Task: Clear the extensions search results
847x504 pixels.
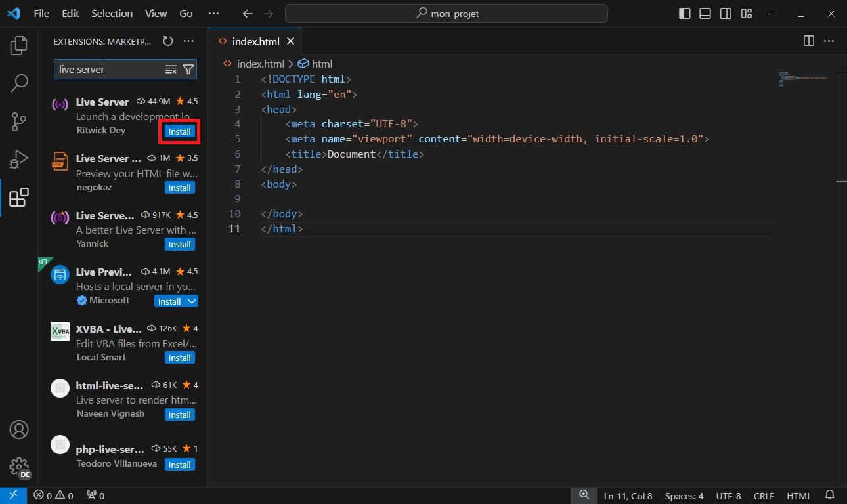Action: pos(171,70)
